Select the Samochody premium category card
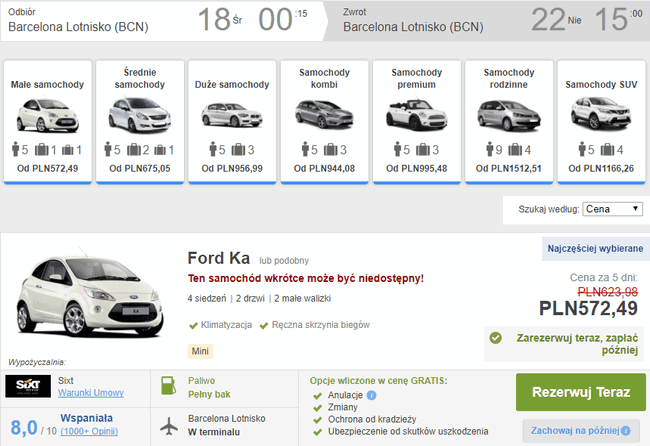Viewport: 650px width, 446px height. [417, 122]
